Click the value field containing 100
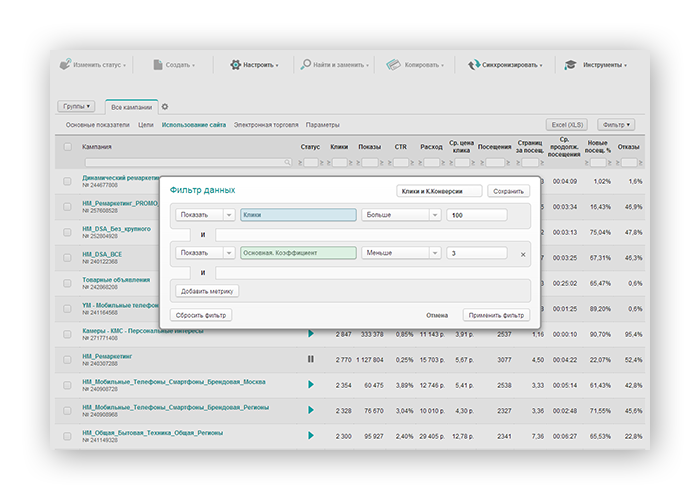Viewport: 700px width, 500px height. [476, 215]
